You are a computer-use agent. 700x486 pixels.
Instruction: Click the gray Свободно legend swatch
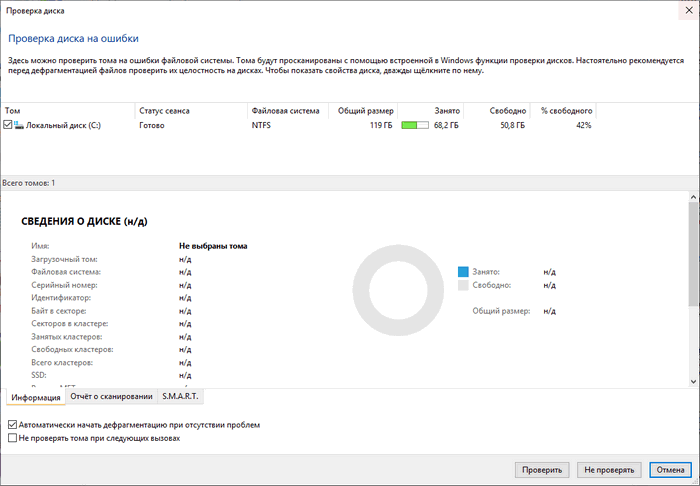pyautogui.click(x=463, y=285)
